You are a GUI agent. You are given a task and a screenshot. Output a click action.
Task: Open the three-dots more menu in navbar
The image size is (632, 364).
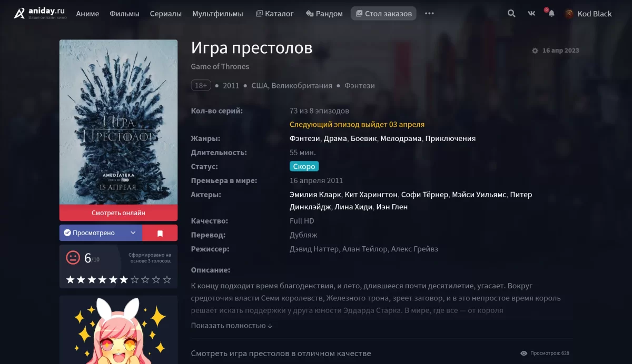(429, 14)
